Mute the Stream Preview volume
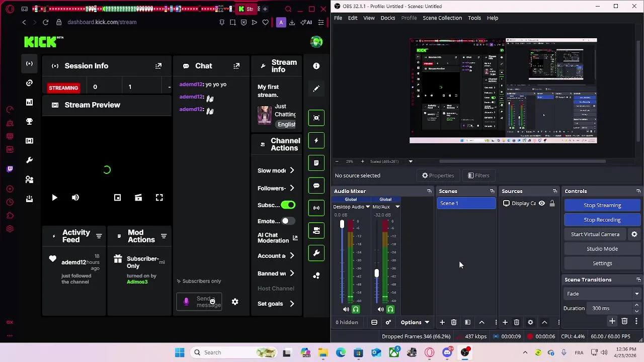This screenshot has height=362, width=644. 75,198
